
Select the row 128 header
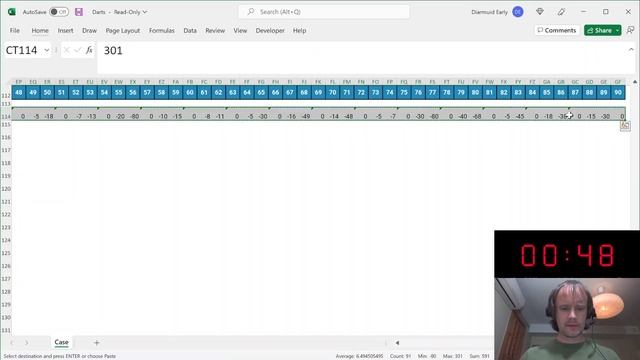click(6, 292)
